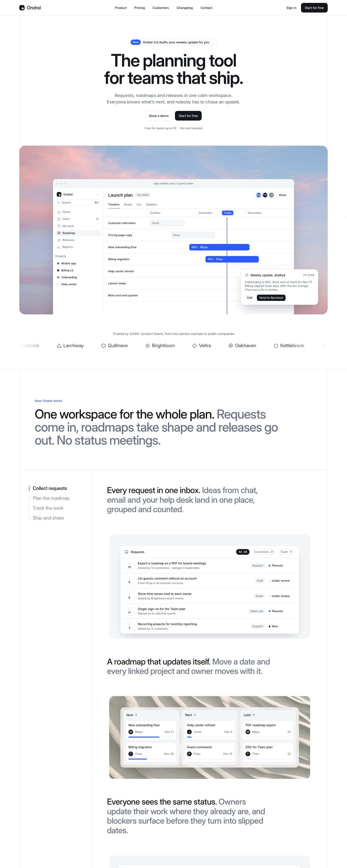Image resolution: width=347 pixels, height=868 pixels.
Task: Click the JR avatar in Launch plan
Action: pyautogui.click(x=271, y=195)
